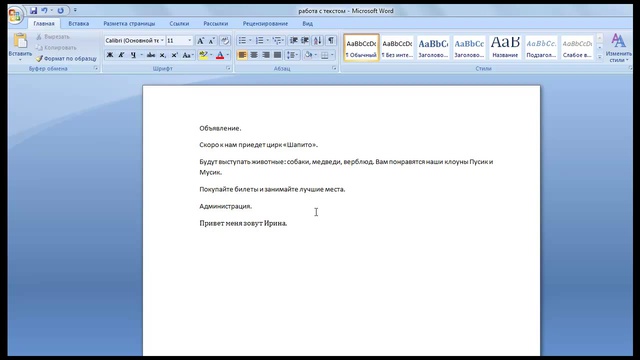Viewport: 640px width, 360px height.
Task: Apply the Без интервала style
Action: [397, 48]
